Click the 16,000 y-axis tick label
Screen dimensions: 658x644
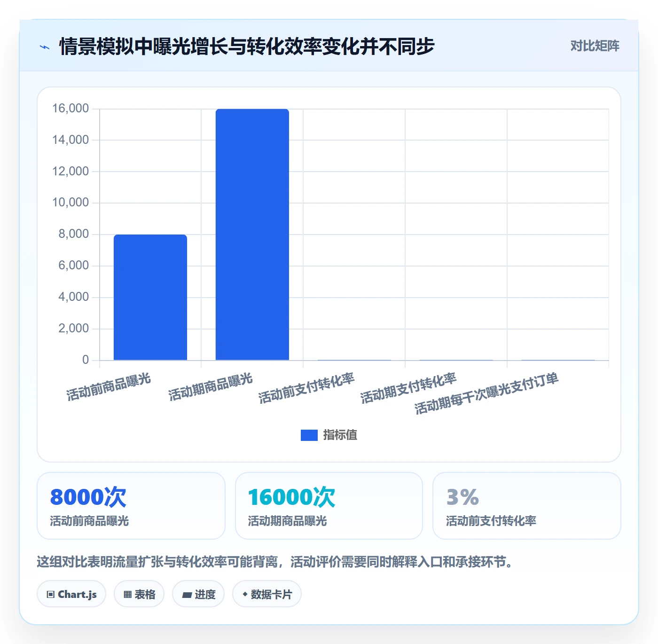click(x=70, y=109)
